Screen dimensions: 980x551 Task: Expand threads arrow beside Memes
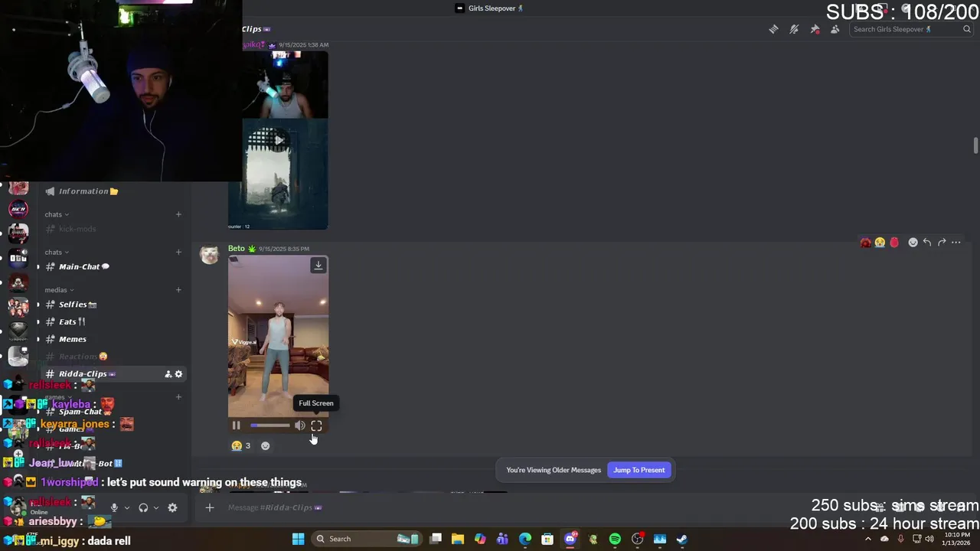click(x=38, y=339)
